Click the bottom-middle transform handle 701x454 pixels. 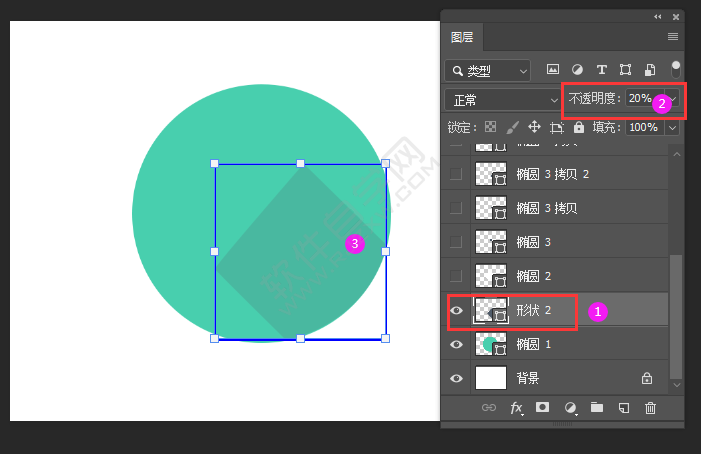(x=300, y=338)
